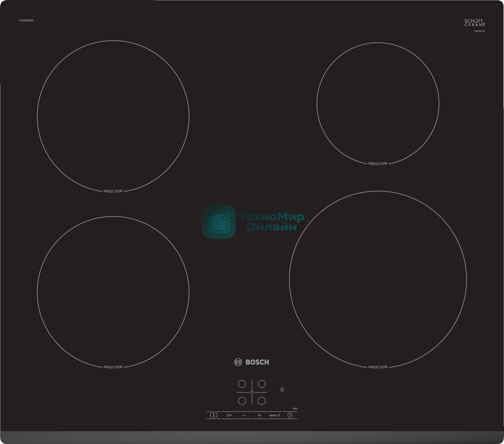Tap the timer clock key
504x444 pixels.
tap(290, 415)
